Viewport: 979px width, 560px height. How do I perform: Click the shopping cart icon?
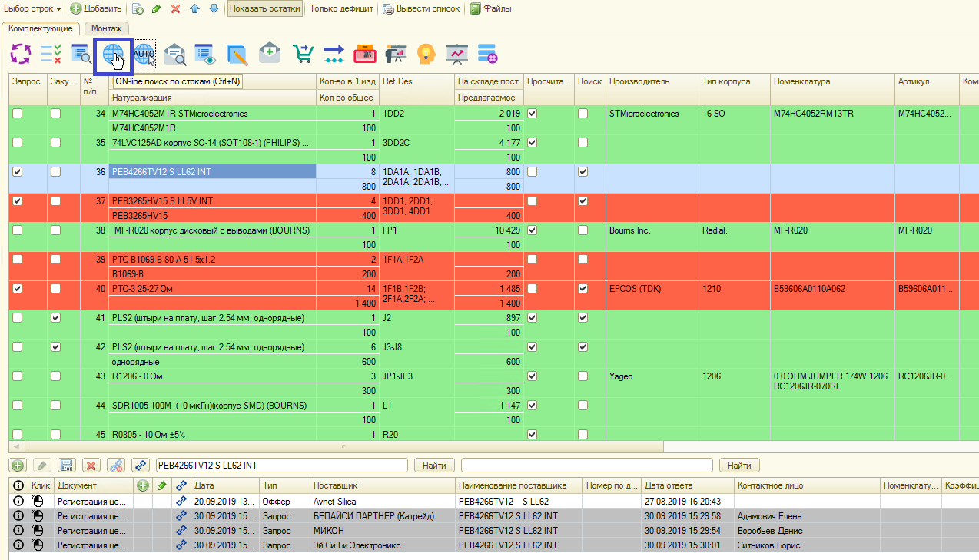click(303, 54)
